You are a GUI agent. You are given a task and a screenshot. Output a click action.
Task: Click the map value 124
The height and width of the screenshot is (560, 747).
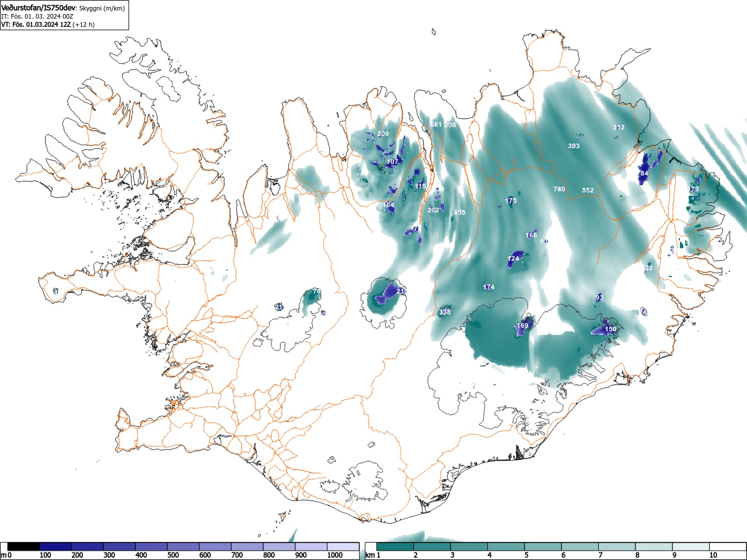(x=514, y=259)
